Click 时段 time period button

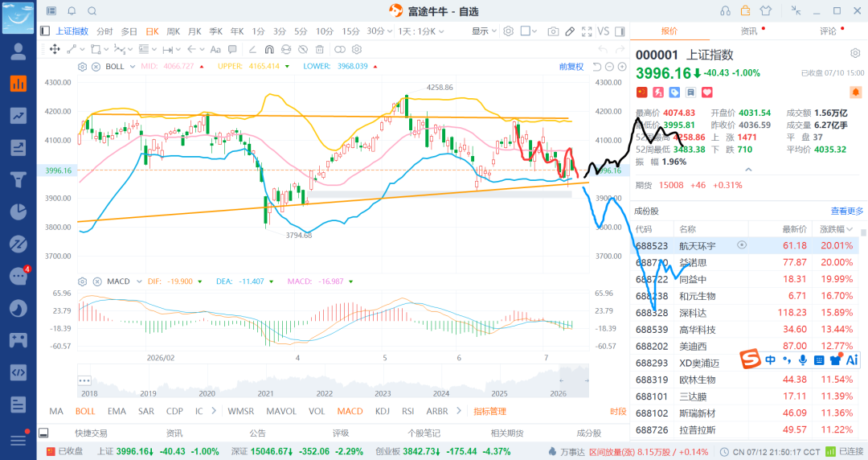click(x=618, y=411)
